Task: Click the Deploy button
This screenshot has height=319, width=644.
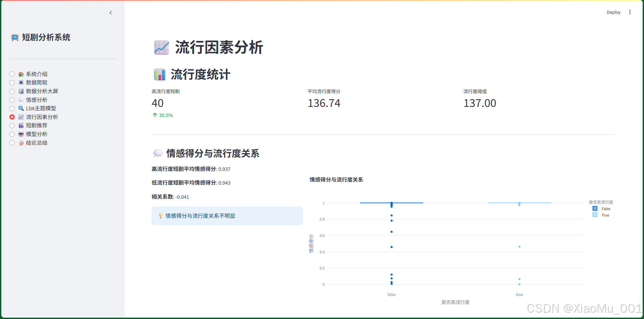Action: [x=613, y=12]
